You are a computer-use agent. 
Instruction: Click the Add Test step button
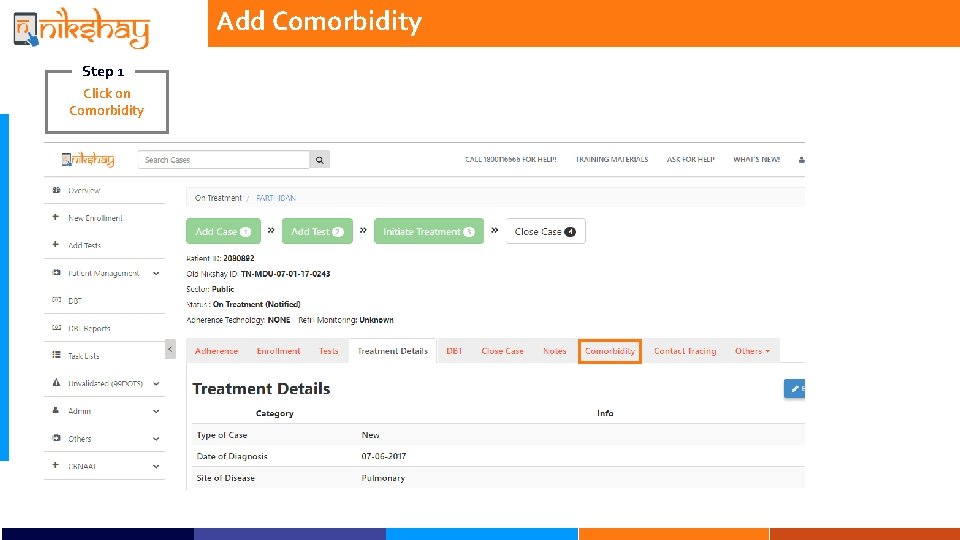pos(317,231)
